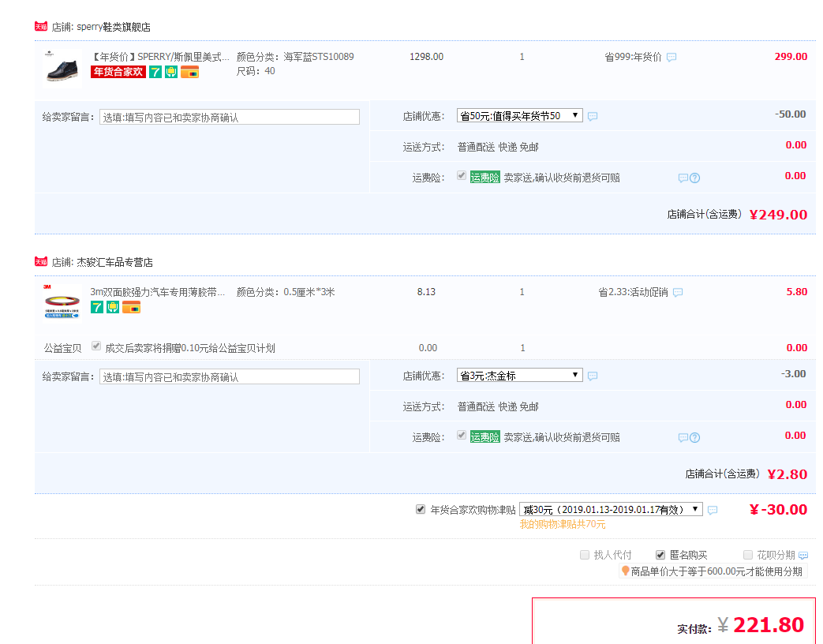Screen dimensions: 823x644
Task: Click the 省2.33:活动促销 promotion text
Action: [x=633, y=292]
